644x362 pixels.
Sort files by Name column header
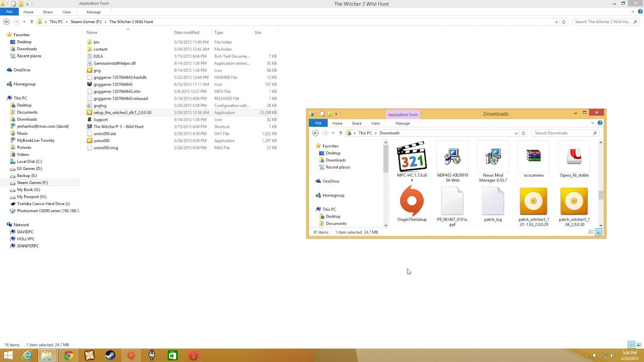pyautogui.click(x=127, y=33)
